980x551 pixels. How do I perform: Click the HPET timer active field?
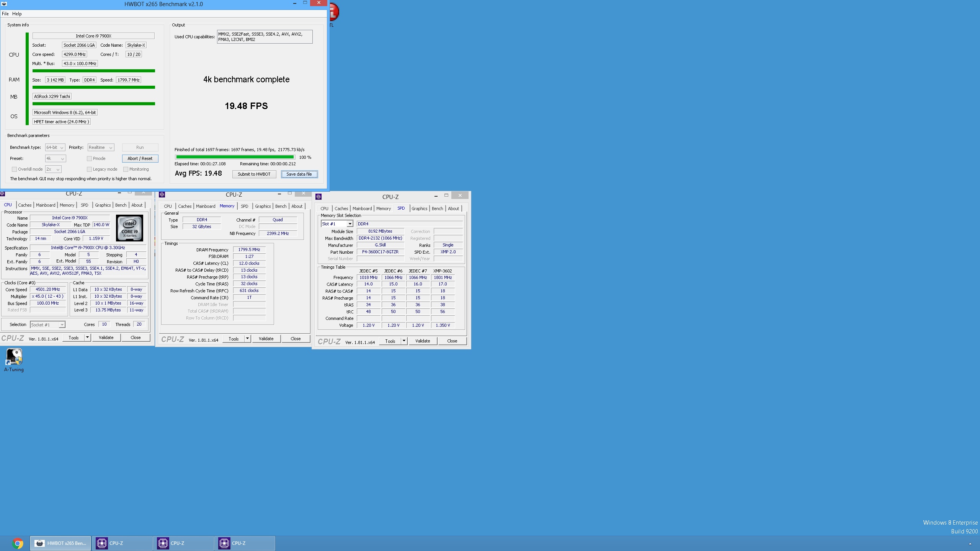coord(62,122)
